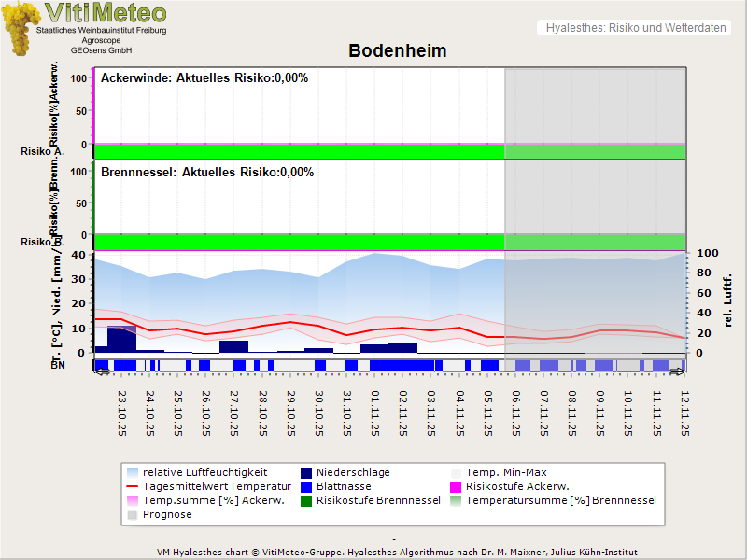Viewport: 747px width, 560px height.
Task: Select the Blattnässe legend square
Action: coord(304,486)
